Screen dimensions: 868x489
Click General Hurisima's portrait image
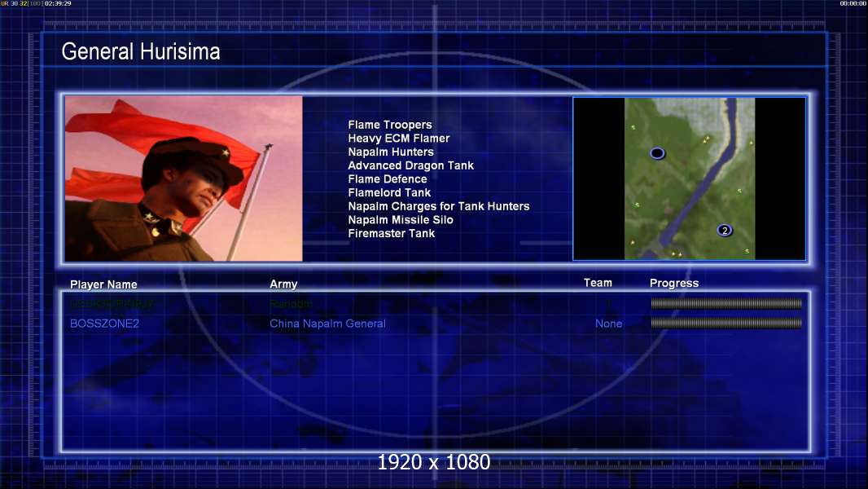point(184,178)
